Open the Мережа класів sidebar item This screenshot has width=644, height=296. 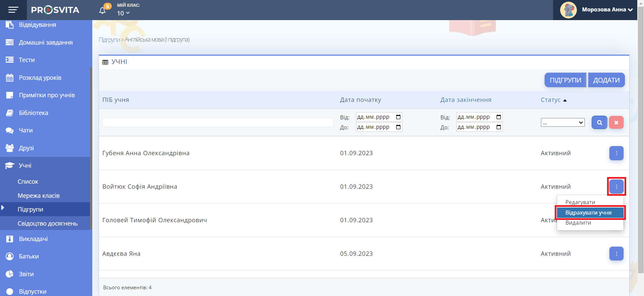pos(39,196)
